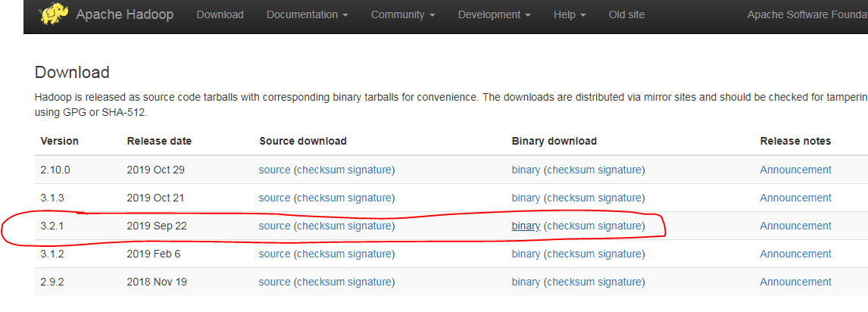Viewport: 868px width, 312px height.
Task: Click the Version column header
Action: coord(59,141)
